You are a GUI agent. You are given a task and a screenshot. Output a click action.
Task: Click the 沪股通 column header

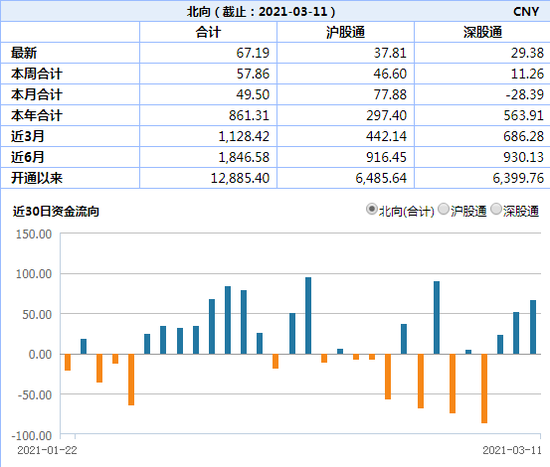coord(346,32)
